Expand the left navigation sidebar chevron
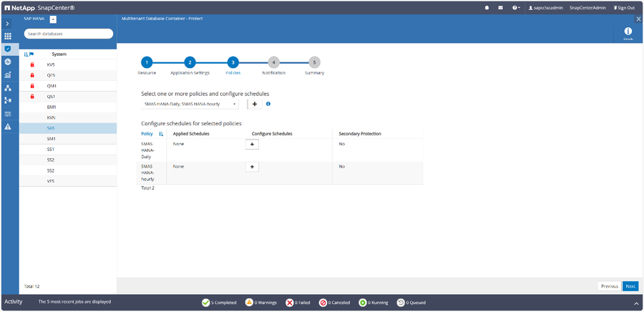Image resolution: width=644 pixels, height=312 pixels. coord(8,24)
